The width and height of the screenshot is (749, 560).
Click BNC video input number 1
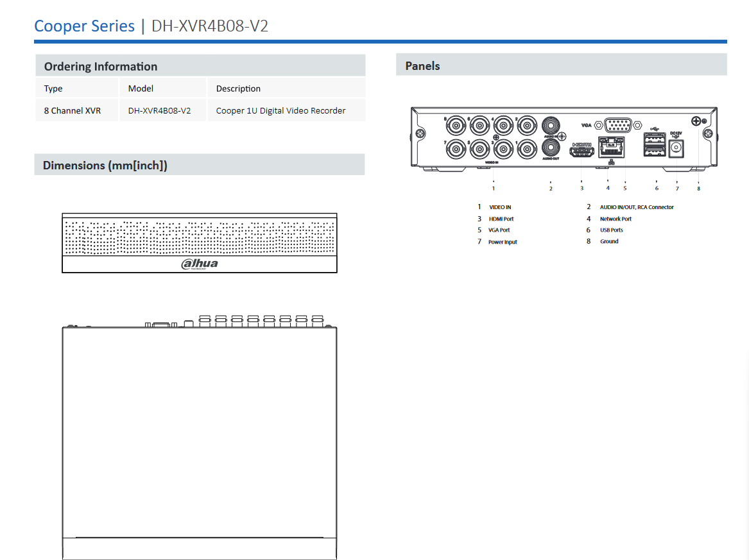(x=527, y=149)
